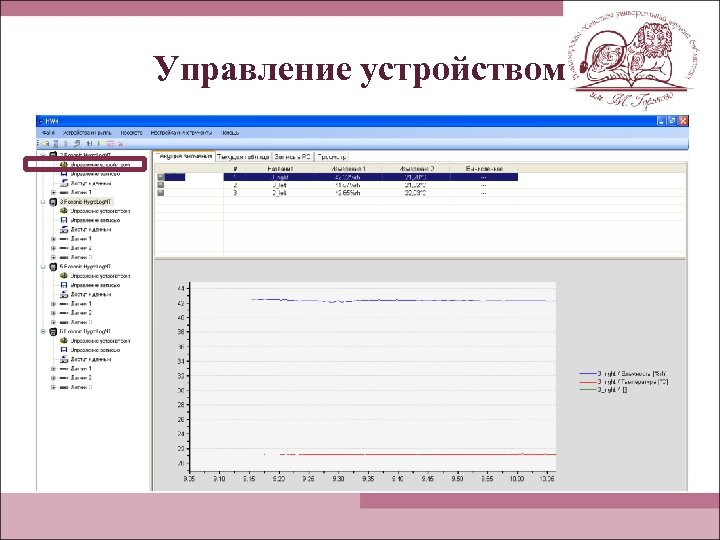Select the 2_left row in the values table
The height and width of the screenshot is (540, 720).
coord(371,193)
